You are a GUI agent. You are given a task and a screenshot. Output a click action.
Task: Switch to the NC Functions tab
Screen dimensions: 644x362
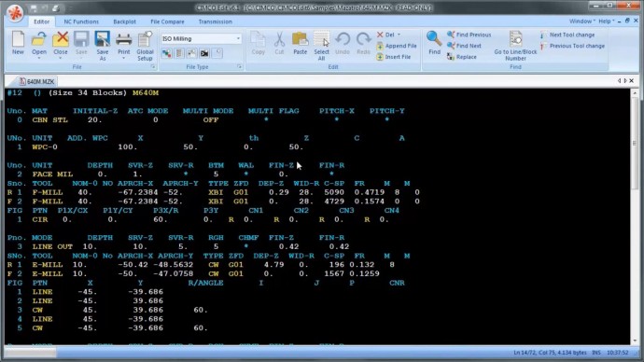81,21
